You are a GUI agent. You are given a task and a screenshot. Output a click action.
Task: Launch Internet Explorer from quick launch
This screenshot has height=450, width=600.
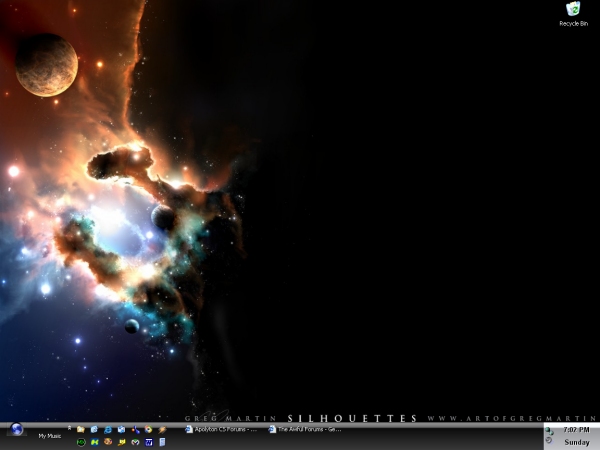tap(108, 430)
